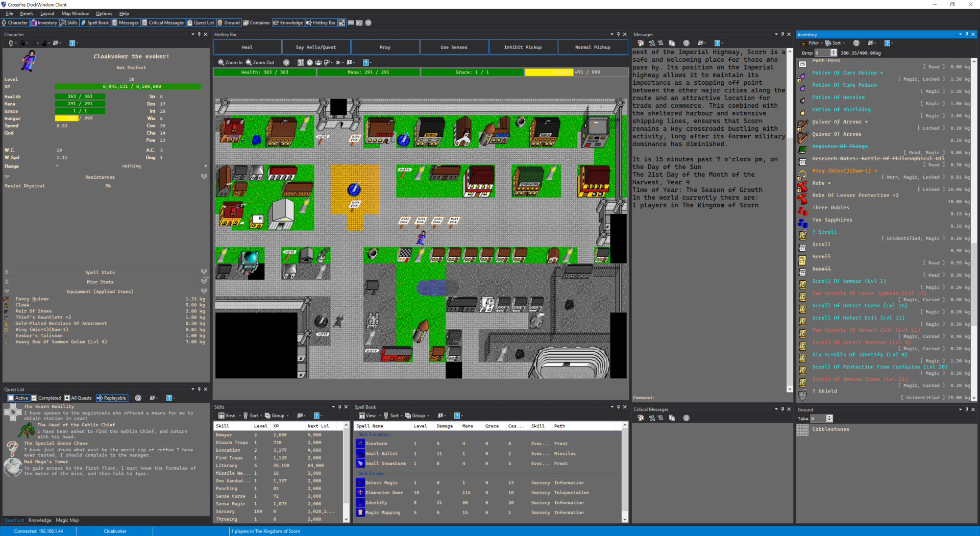Click the Use Senses hotkey button
The height and width of the screenshot is (536, 980).
454,47
